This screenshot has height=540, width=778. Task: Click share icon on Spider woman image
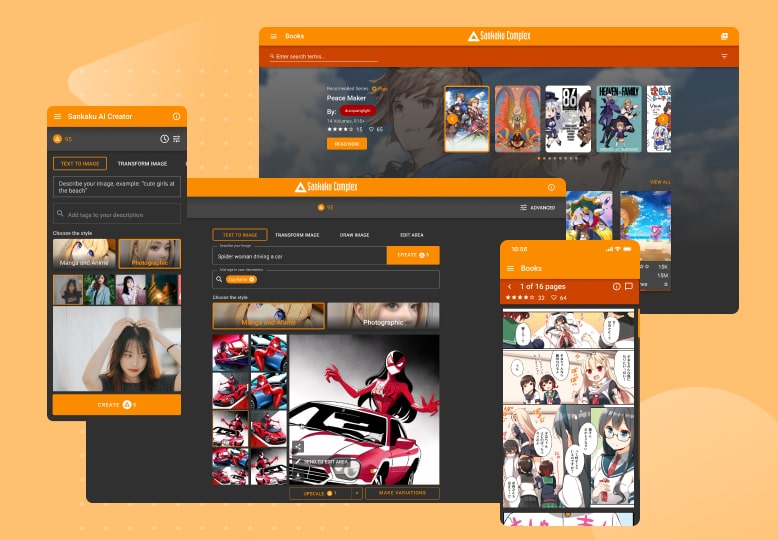(x=298, y=446)
